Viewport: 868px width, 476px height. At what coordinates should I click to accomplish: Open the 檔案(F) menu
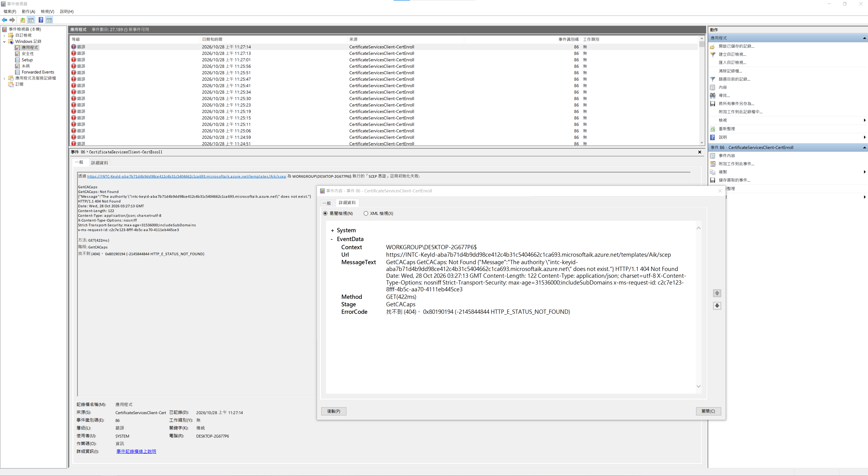click(x=10, y=12)
